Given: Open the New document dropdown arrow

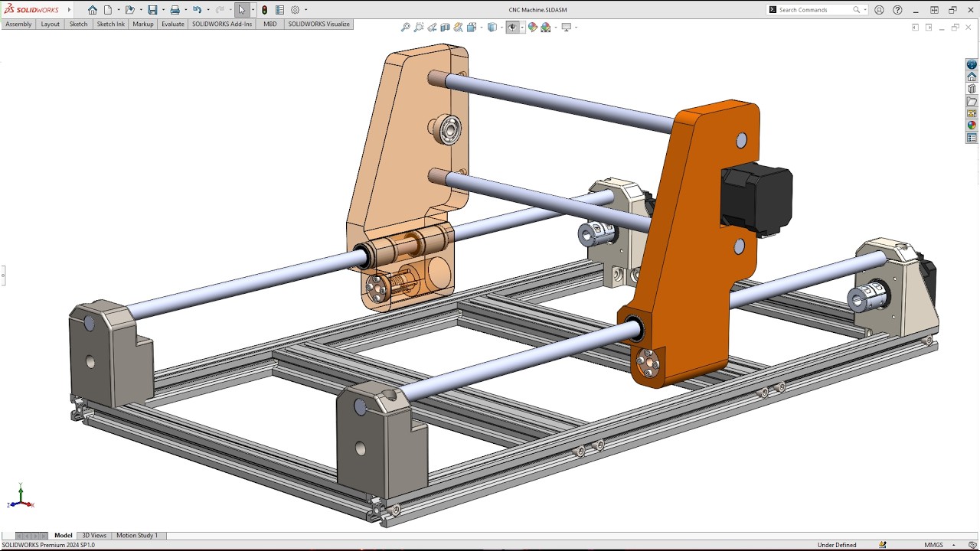Looking at the screenshot, I should [117, 10].
